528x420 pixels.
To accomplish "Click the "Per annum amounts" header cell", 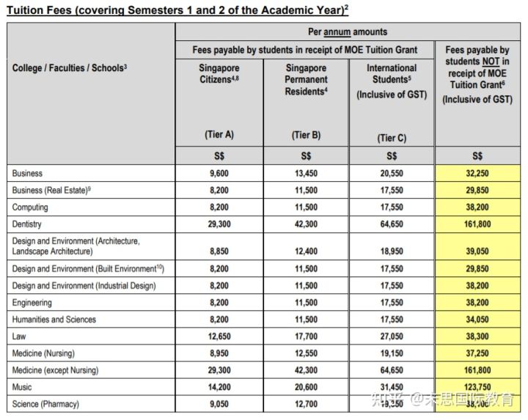I will click(x=348, y=32).
